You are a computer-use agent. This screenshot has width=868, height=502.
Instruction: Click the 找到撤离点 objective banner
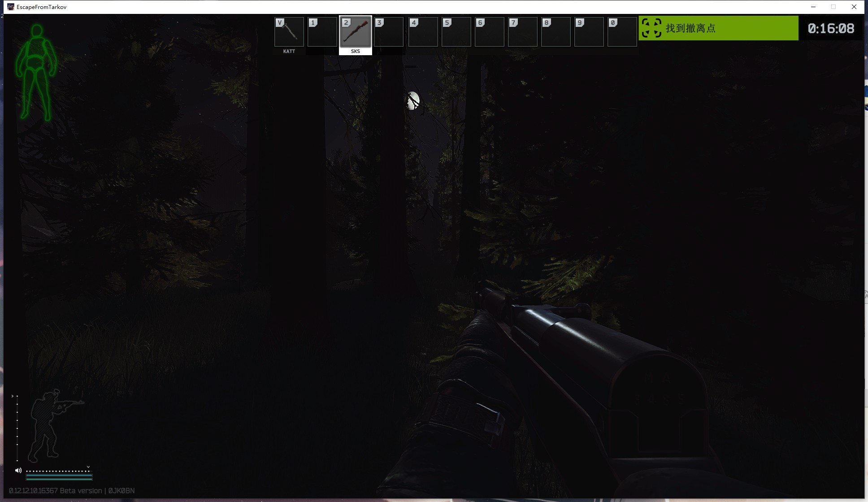718,28
